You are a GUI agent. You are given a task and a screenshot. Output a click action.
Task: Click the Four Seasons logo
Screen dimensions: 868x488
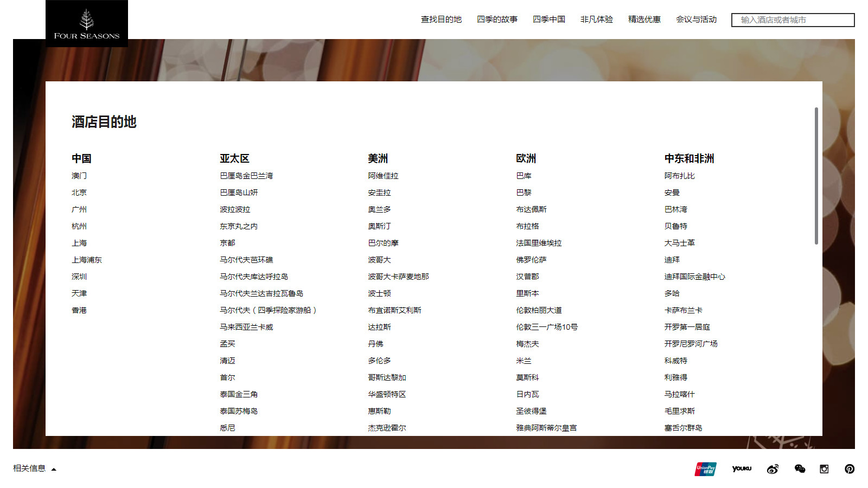click(87, 24)
